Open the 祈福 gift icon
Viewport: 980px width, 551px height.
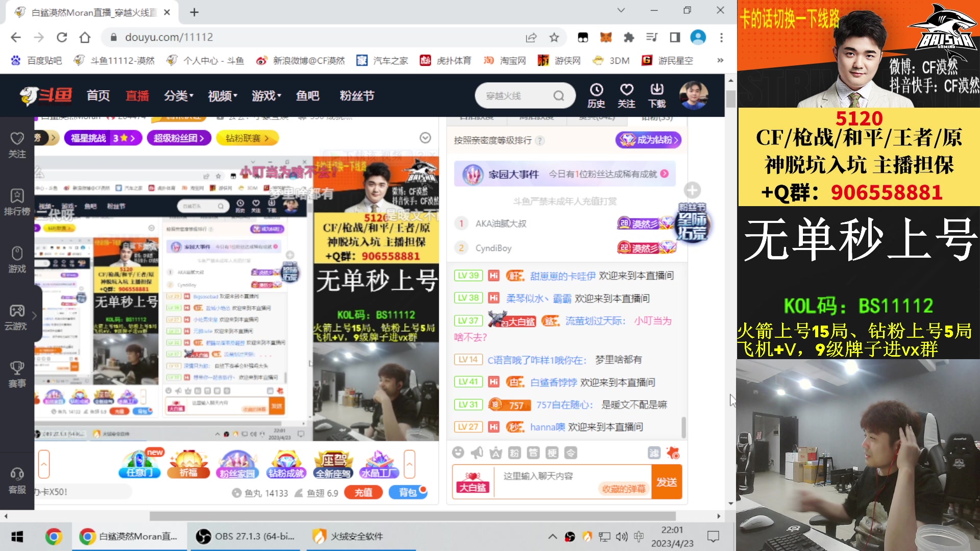[x=189, y=464]
